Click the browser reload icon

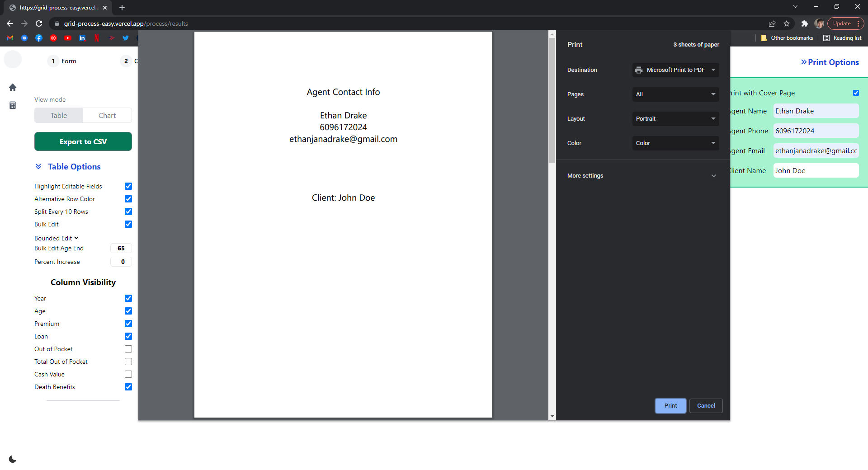pos(39,23)
